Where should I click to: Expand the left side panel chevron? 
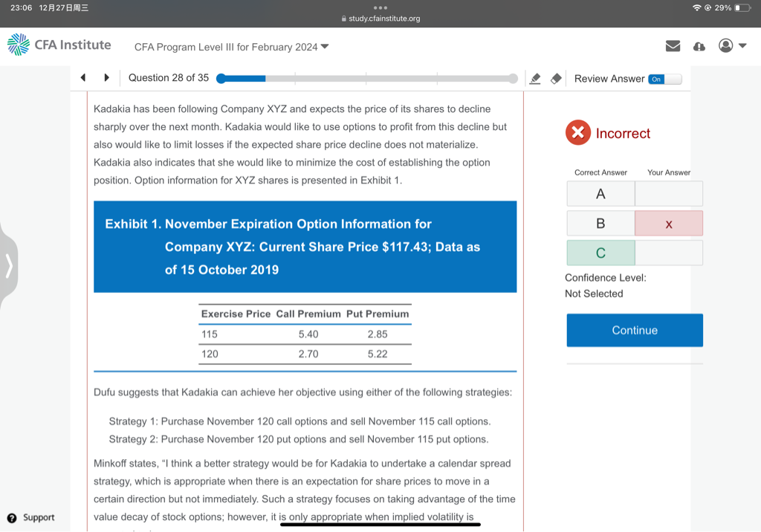pyautogui.click(x=9, y=265)
